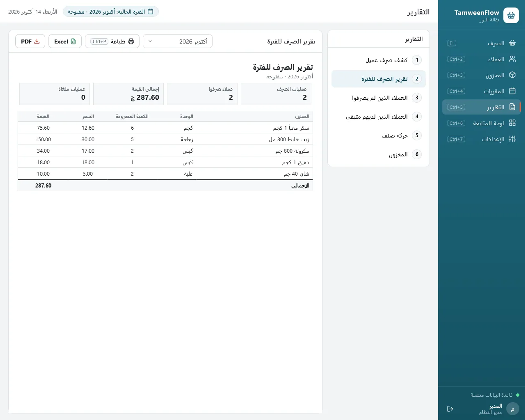Select report تقرير الصرف للفترة in list
This screenshot has height=420, width=525.
(x=378, y=79)
